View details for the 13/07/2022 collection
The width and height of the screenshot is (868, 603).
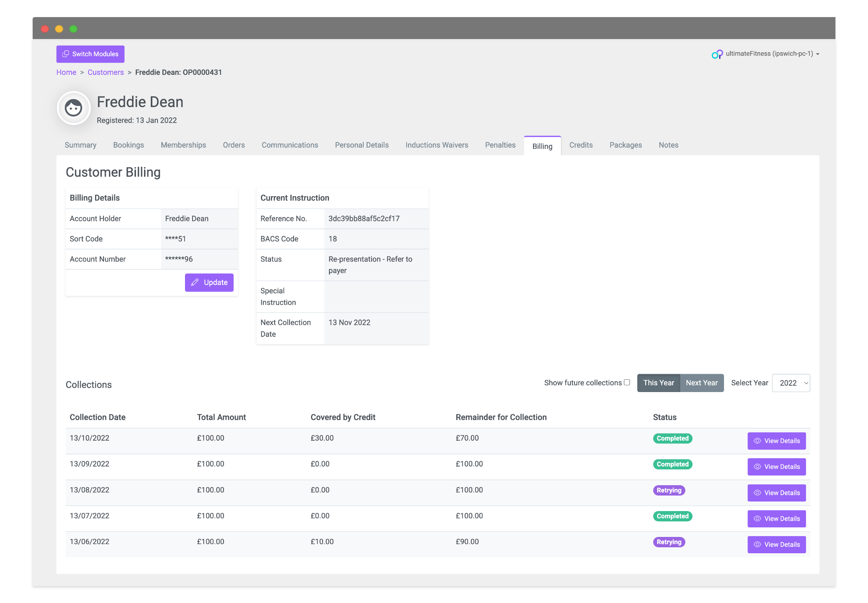tap(777, 519)
